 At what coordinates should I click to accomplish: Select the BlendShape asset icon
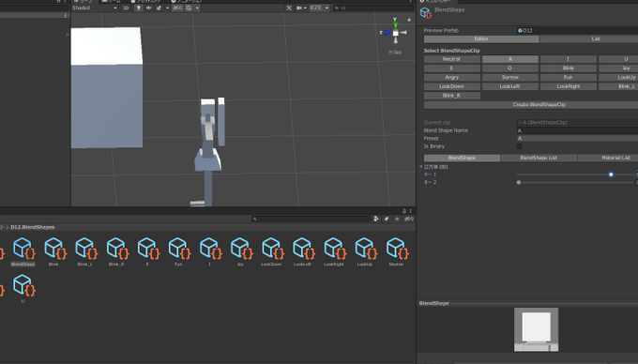tap(23, 249)
